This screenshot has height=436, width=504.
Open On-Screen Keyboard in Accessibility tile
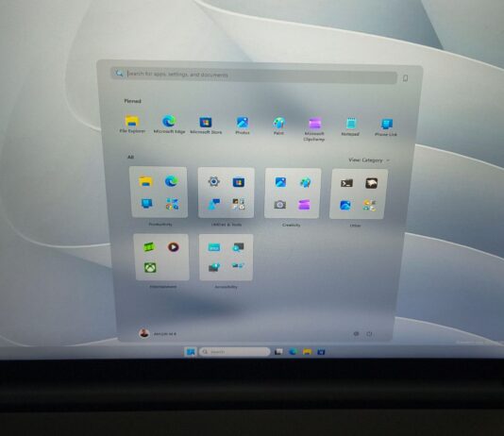click(213, 247)
